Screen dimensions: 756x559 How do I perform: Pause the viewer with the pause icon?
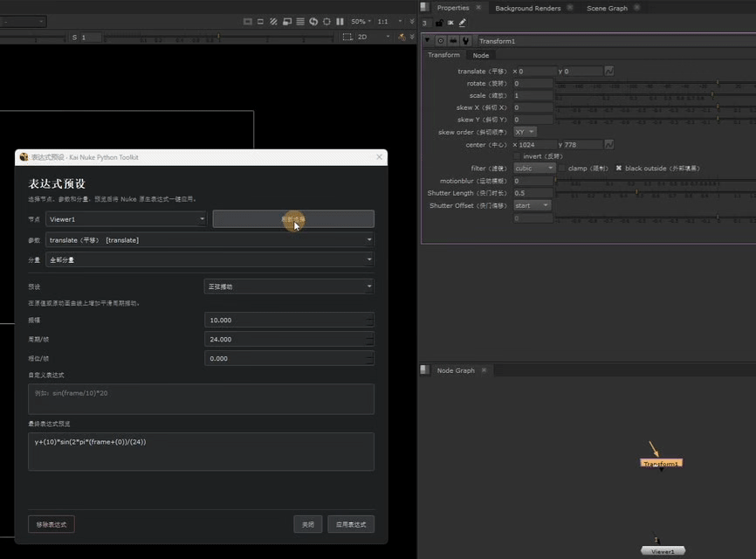[340, 22]
